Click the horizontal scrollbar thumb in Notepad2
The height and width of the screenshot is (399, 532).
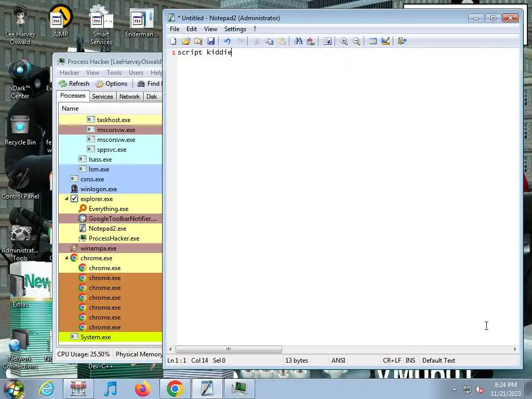point(229,349)
